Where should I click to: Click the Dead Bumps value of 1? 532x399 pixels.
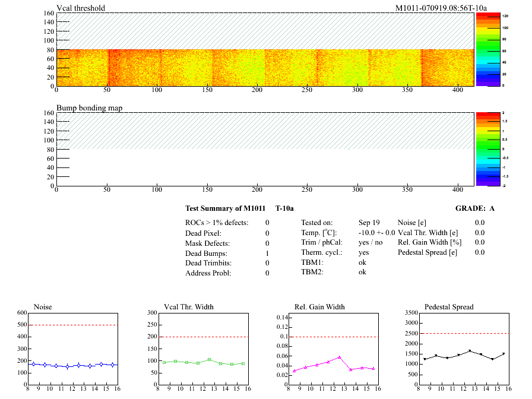coord(267,253)
